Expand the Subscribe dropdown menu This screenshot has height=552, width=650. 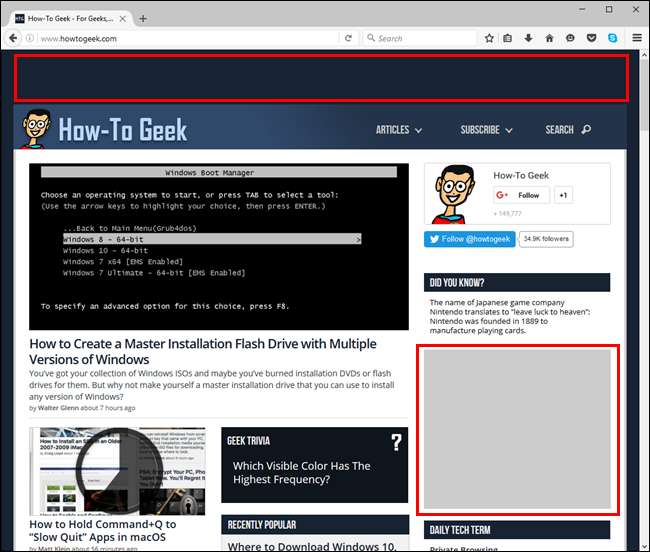pos(486,130)
